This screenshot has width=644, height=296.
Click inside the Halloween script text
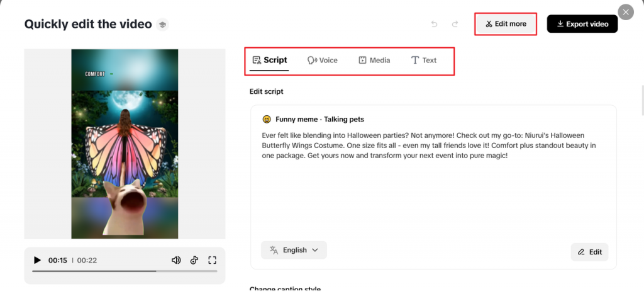(x=428, y=145)
